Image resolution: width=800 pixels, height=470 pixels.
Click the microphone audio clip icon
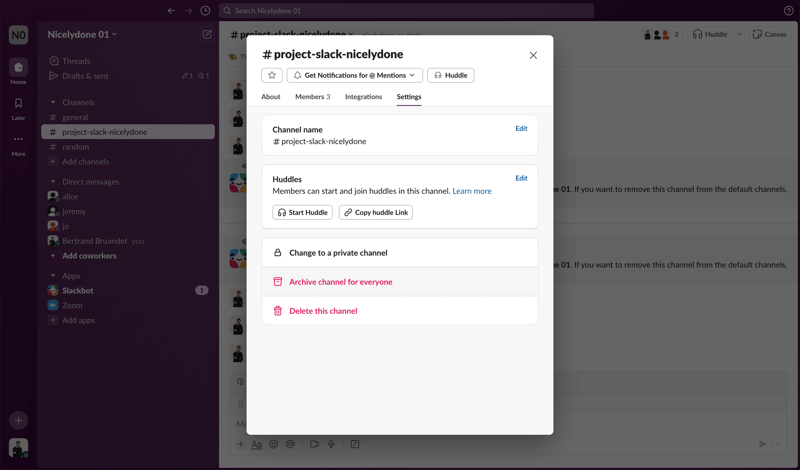pos(331,444)
